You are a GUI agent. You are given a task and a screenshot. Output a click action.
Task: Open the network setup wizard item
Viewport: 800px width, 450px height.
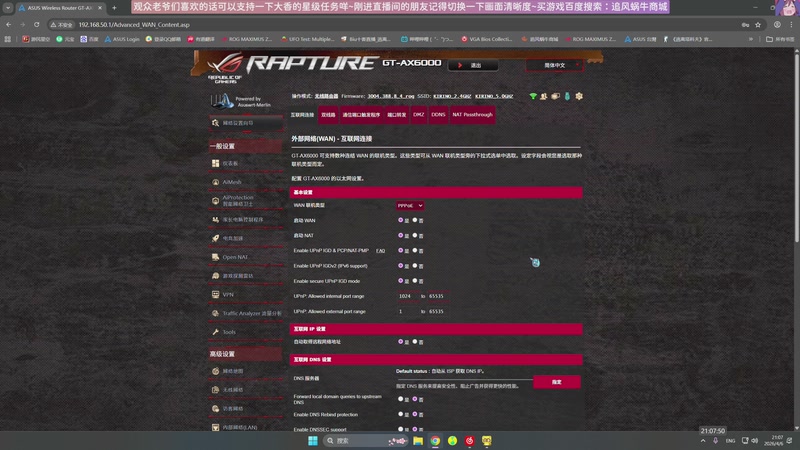click(245, 123)
